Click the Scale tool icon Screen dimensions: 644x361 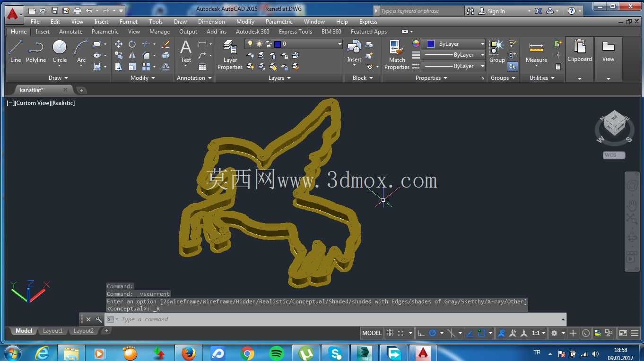coord(132,67)
